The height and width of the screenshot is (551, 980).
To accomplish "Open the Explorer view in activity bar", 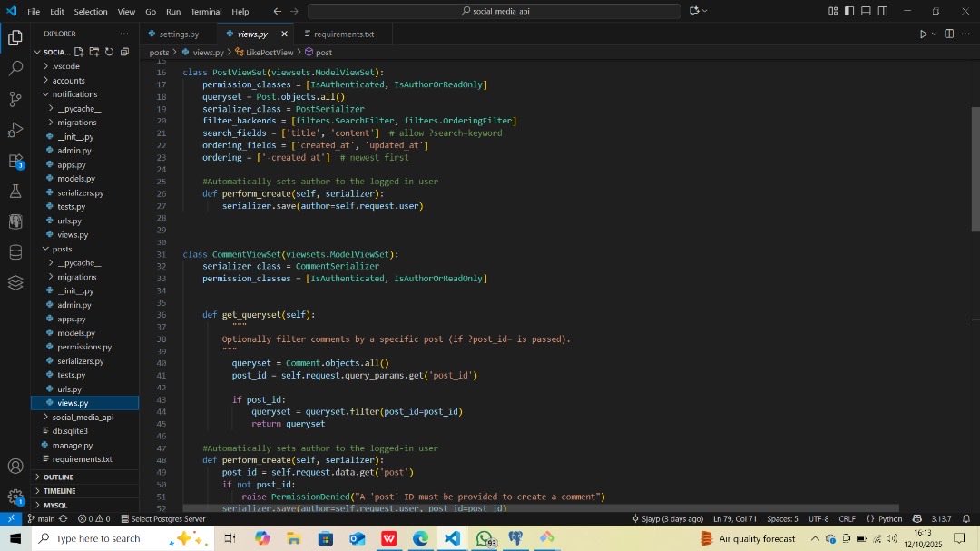I will pos(15,38).
